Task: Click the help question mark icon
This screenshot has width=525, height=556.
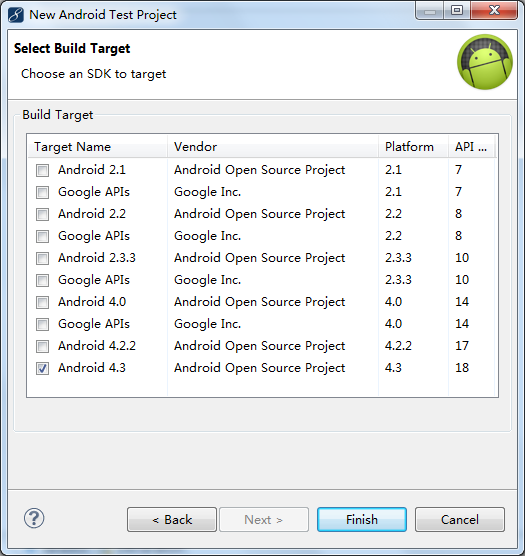Action: [x=34, y=518]
